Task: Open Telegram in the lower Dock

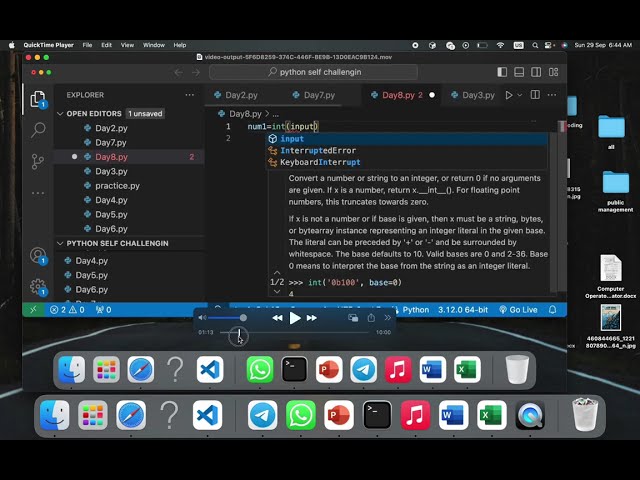Action: tap(262, 416)
